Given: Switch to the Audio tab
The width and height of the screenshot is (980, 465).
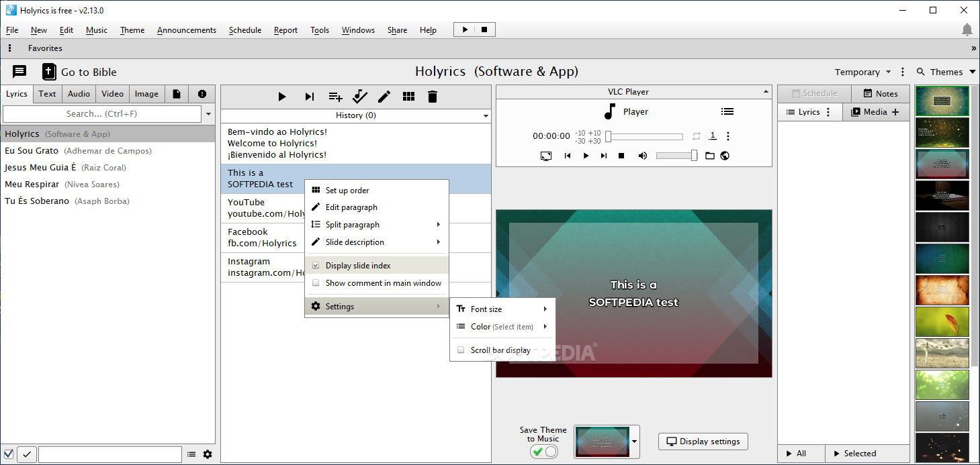Looking at the screenshot, I should (79, 94).
